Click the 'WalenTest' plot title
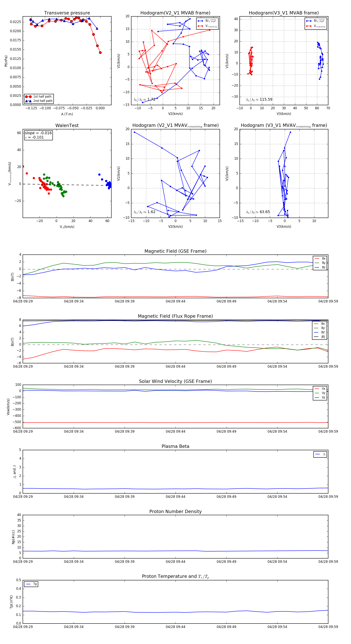Viewport: 351px width, 644px height. [67, 125]
